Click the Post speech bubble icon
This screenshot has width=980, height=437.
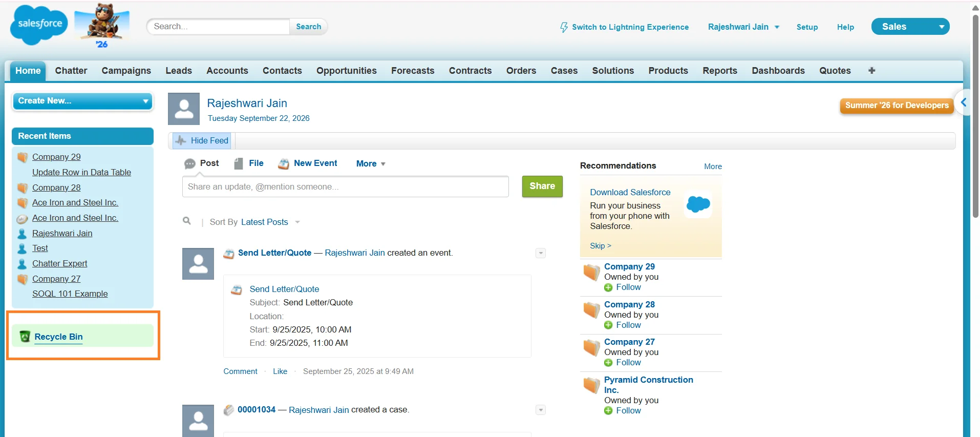click(190, 163)
